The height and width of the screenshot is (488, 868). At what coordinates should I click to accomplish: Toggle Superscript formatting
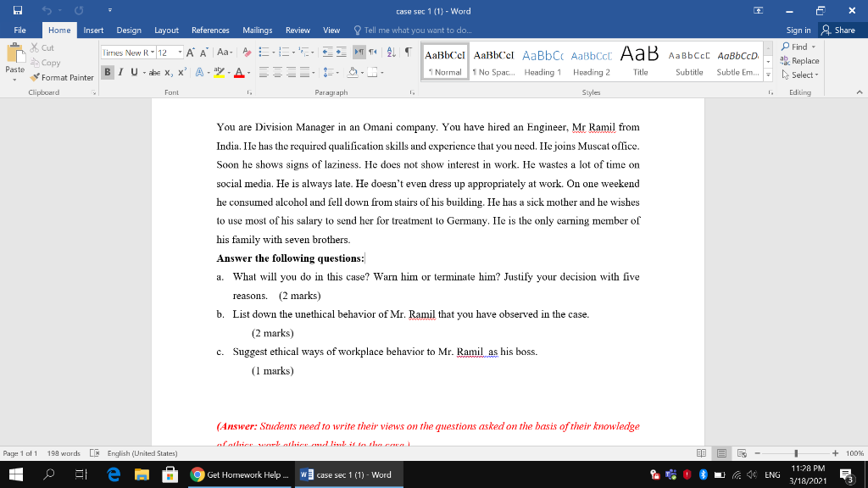click(x=181, y=71)
